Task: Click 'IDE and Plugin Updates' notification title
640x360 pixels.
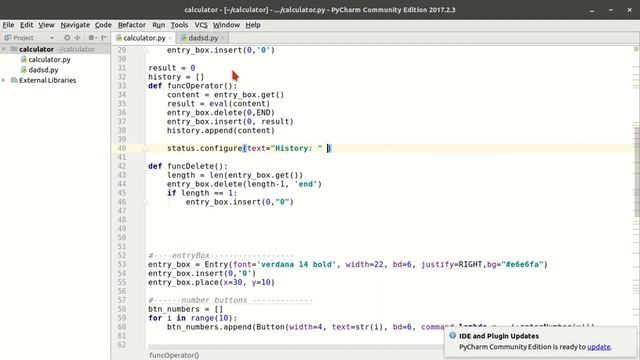Action: click(499, 336)
